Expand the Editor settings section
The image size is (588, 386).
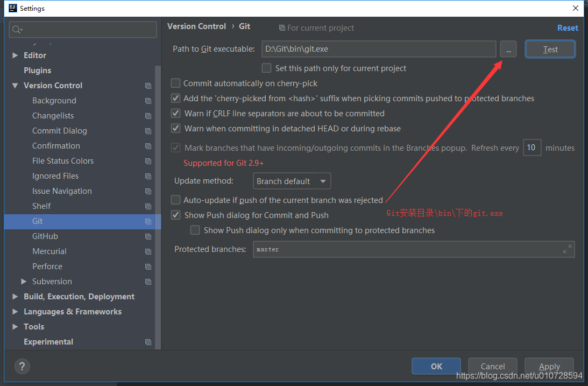(x=15, y=55)
